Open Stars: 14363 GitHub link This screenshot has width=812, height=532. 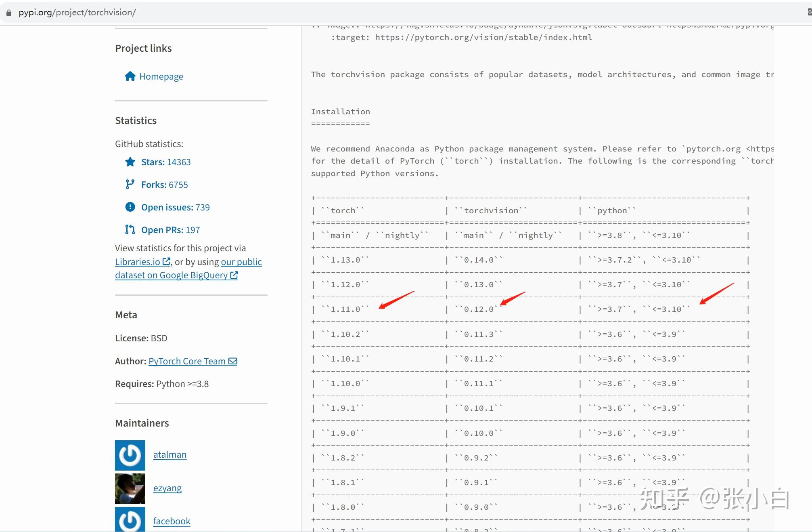[166, 162]
